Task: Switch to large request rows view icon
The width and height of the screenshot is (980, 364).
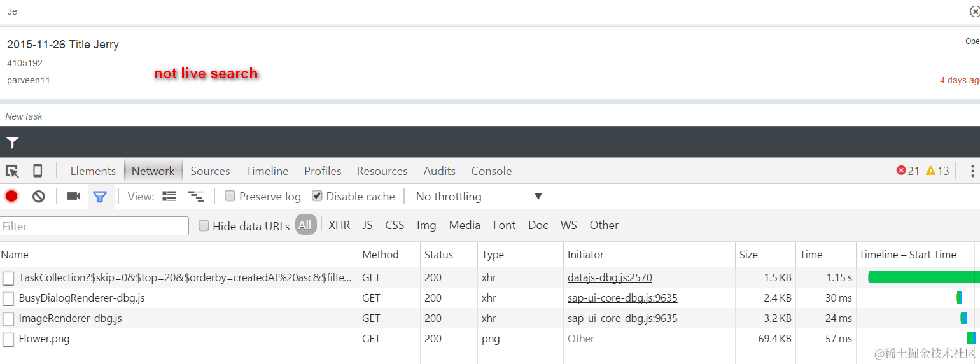Action: coord(169,196)
